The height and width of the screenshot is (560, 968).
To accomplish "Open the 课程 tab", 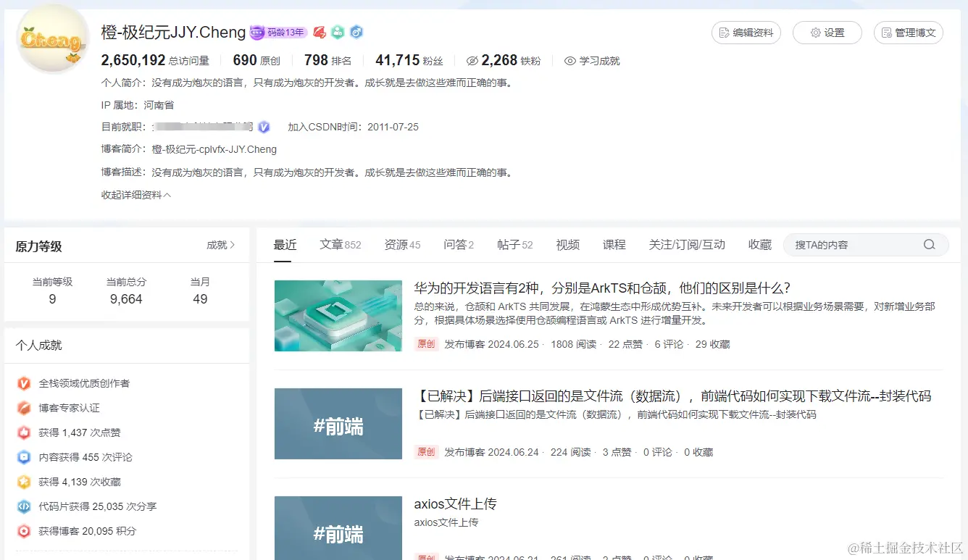I will 614,245.
